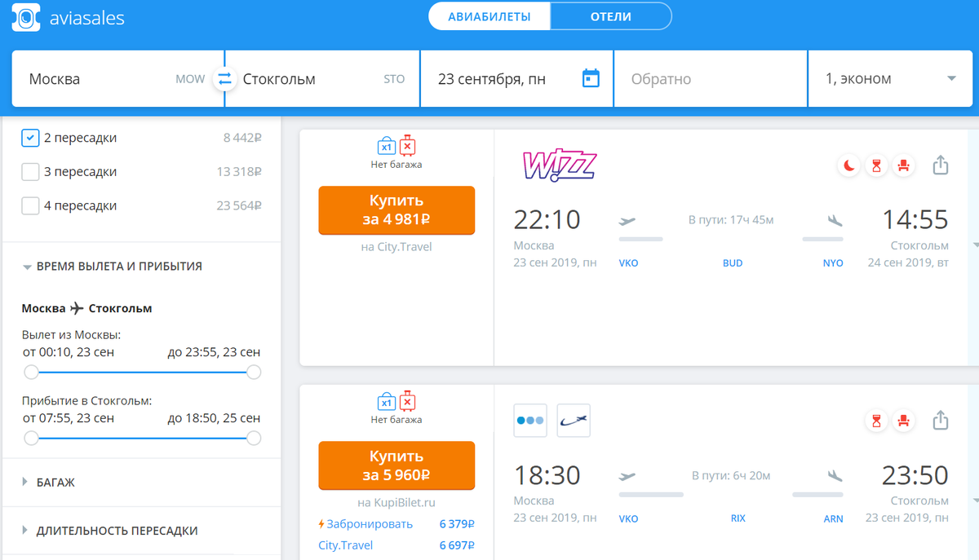979x560 pixels.
Task: Click VKO airport code on Wizz ticket
Action: pyautogui.click(x=628, y=263)
